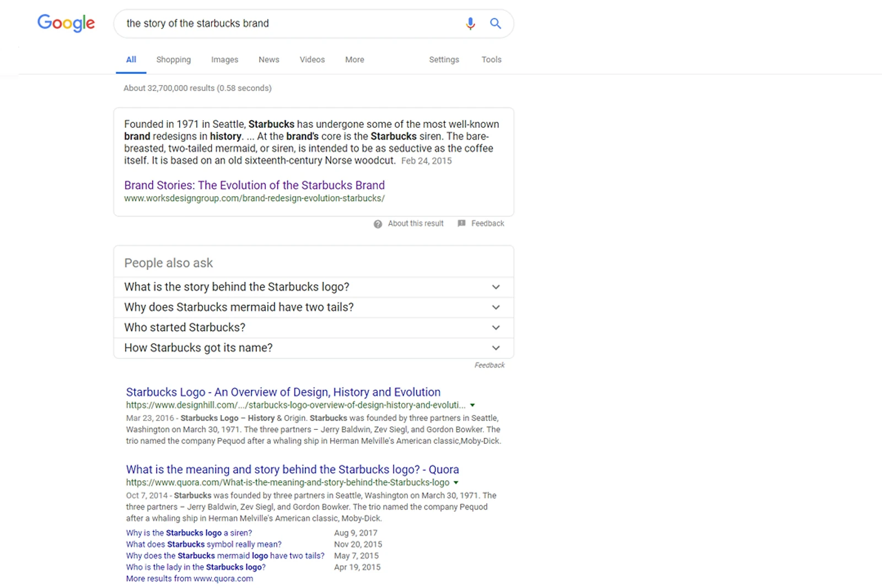
Task: Open 'Brand Stories: The Evolution of the Starbucks Brand'
Action: pos(255,185)
